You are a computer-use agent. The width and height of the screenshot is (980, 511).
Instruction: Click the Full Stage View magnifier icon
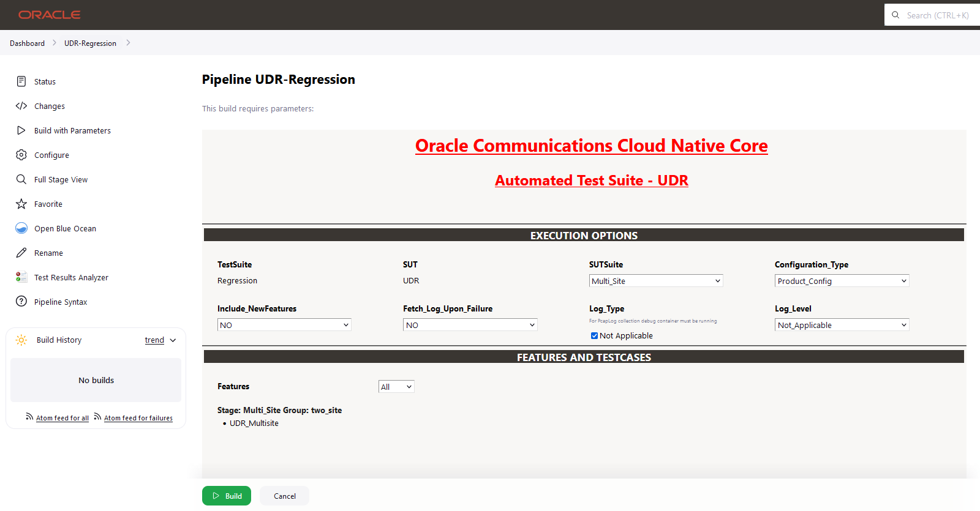[21, 179]
